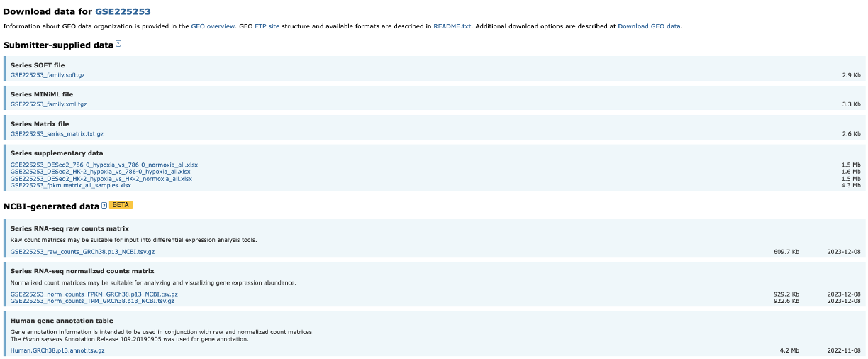
Task: Click the 2.9 Kb file size
Action: (852, 74)
